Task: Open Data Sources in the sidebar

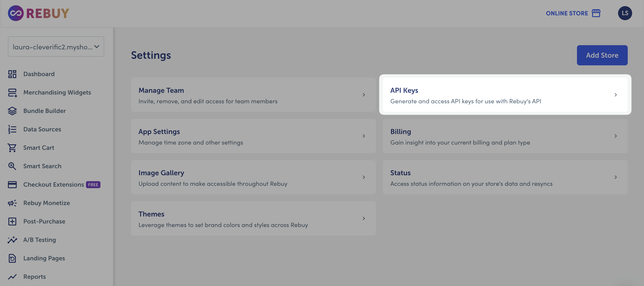Action: pos(42,129)
